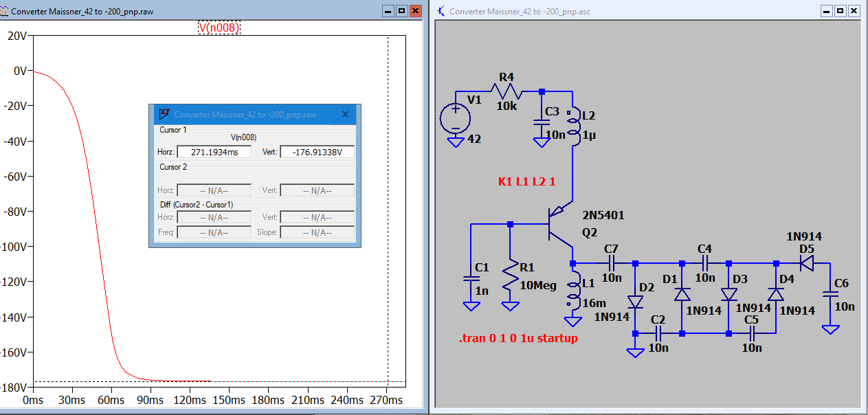Close the cursor readout dialog
Screen dimensions: 868x415
(345, 114)
